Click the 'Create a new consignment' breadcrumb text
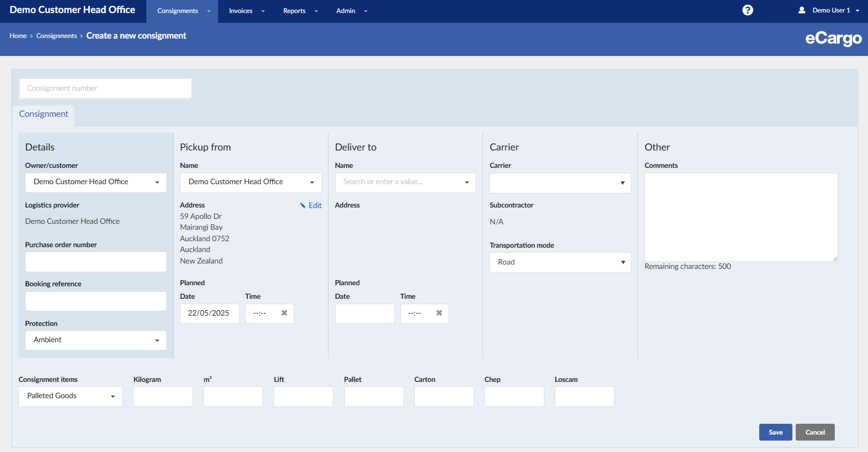 click(x=136, y=36)
